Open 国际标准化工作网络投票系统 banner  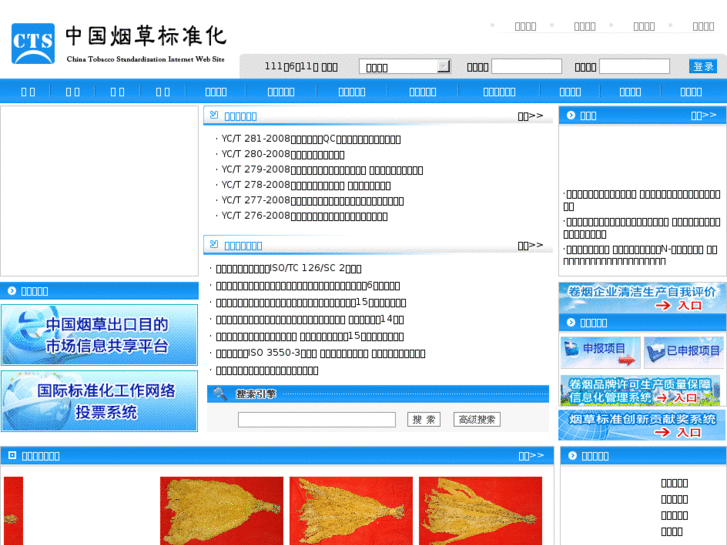point(99,401)
